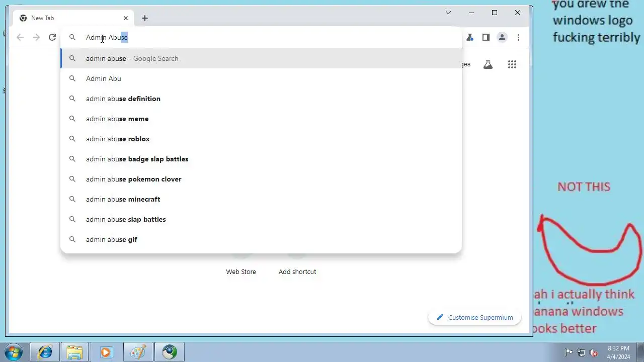Open the three-dot browser menu

tap(518, 37)
